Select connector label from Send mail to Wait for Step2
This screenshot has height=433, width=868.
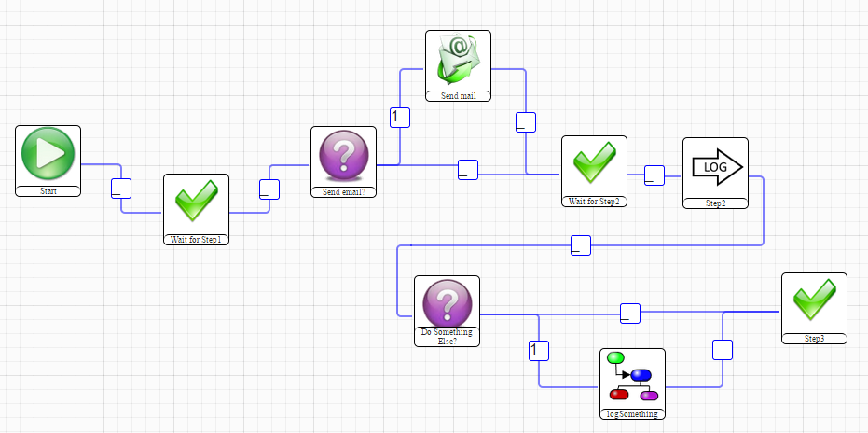point(526,121)
